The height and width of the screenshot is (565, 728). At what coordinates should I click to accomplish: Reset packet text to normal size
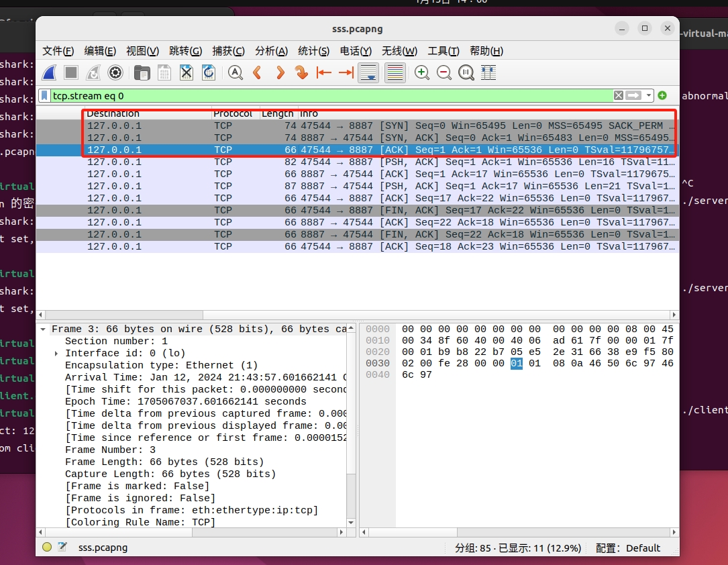[x=466, y=72]
